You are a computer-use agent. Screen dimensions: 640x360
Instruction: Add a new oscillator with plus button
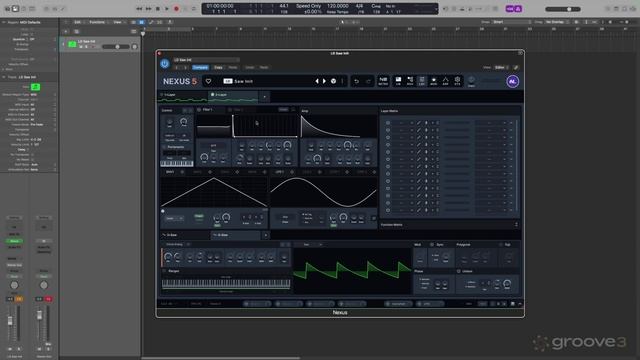point(266,235)
